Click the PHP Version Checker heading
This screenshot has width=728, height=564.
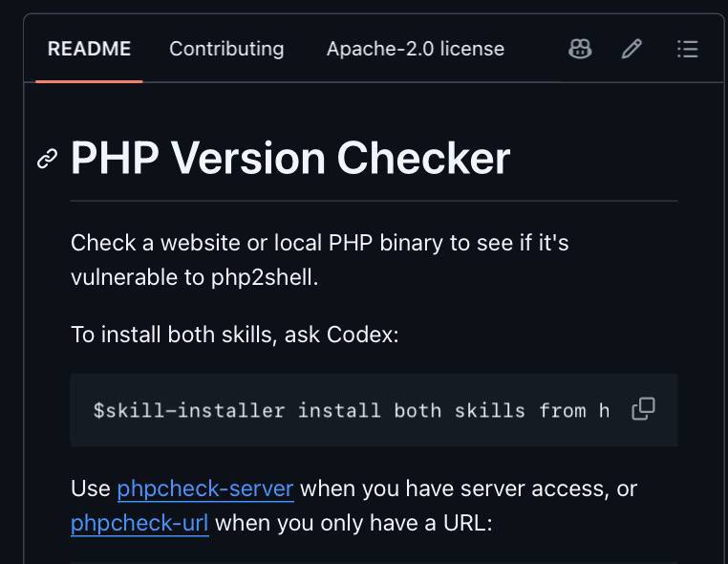point(290,158)
